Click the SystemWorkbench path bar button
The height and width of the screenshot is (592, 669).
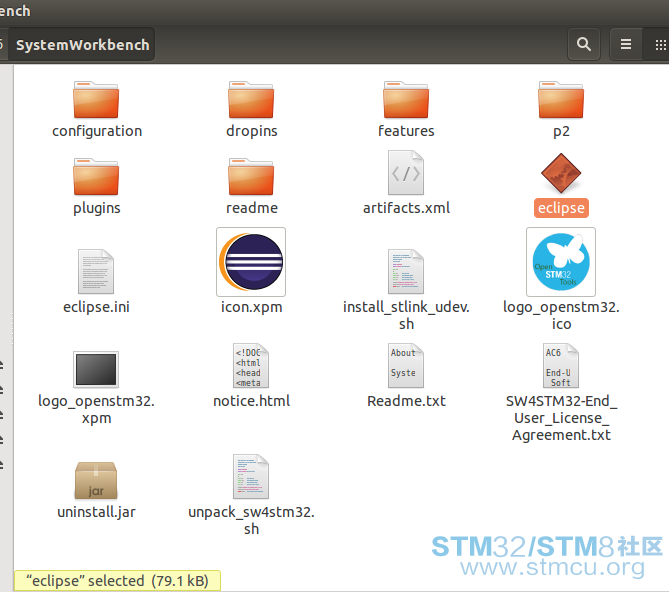pos(83,45)
